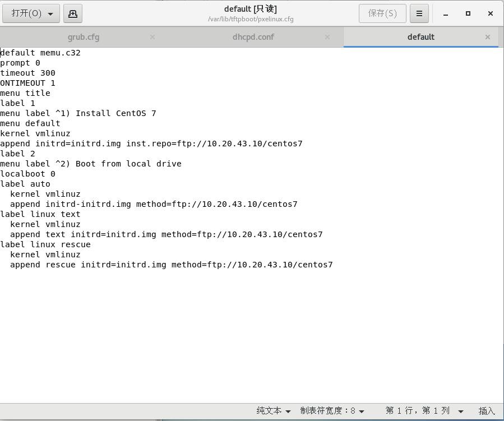Switch to the grub.cfg tab
Viewport: 504px width, 421px height.
pyautogui.click(x=84, y=37)
